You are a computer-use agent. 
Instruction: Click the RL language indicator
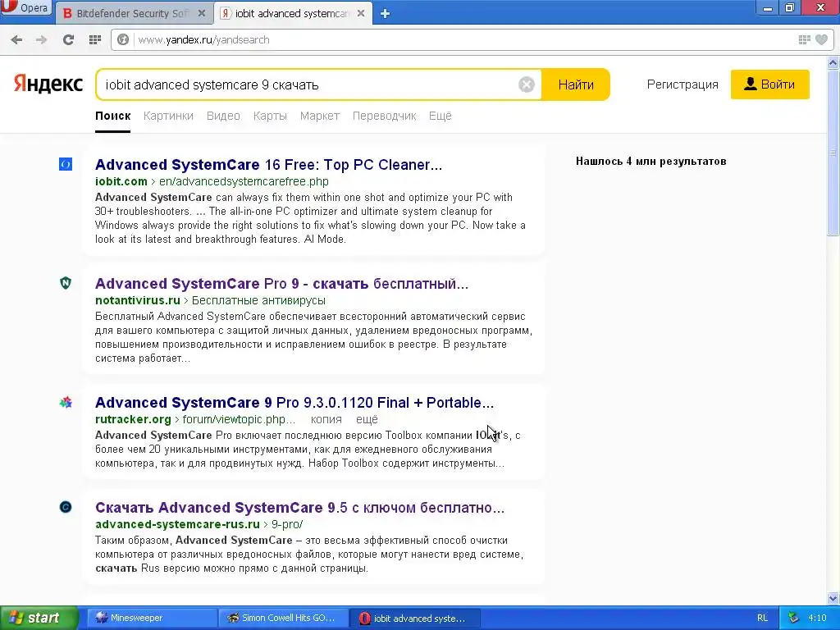pyautogui.click(x=762, y=618)
